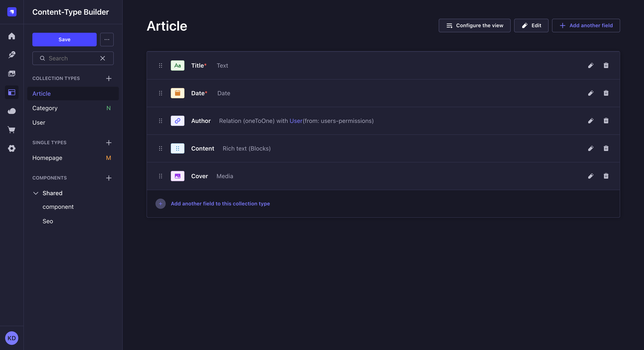
Task: Open Settings via the gear sidebar icon
Action: pyautogui.click(x=11, y=148)
